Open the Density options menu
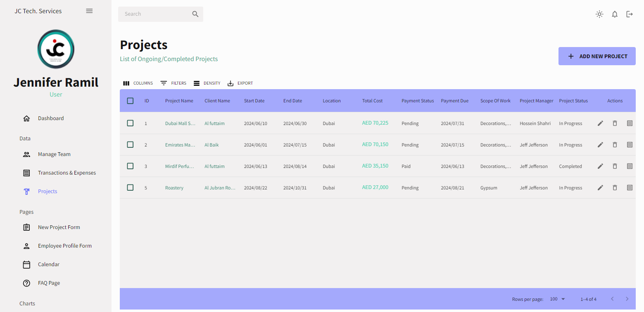644x312 pixels. click(207, 83)
